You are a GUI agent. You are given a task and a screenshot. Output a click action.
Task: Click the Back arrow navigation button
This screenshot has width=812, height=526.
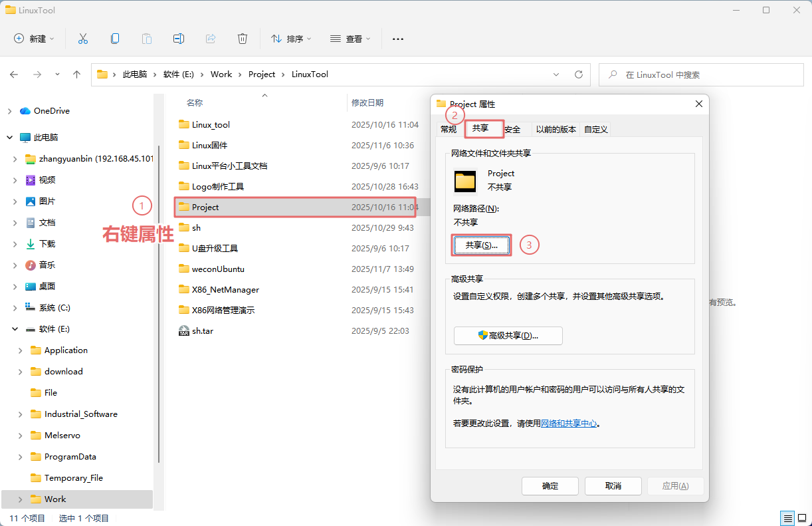14,74
